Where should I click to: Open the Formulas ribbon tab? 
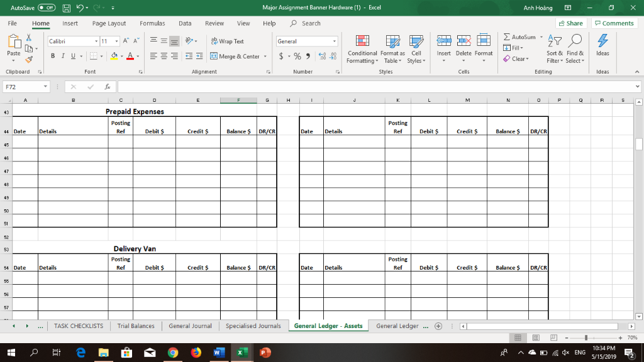pos(152,23)
